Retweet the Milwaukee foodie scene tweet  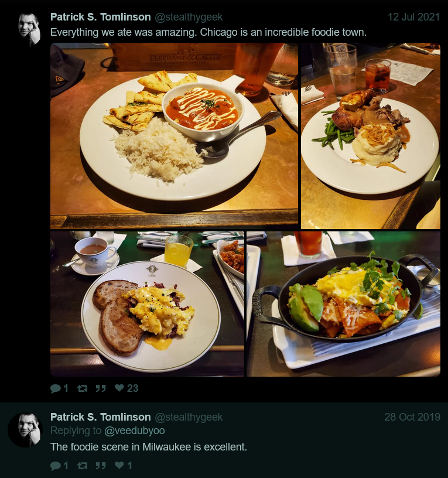83,466
